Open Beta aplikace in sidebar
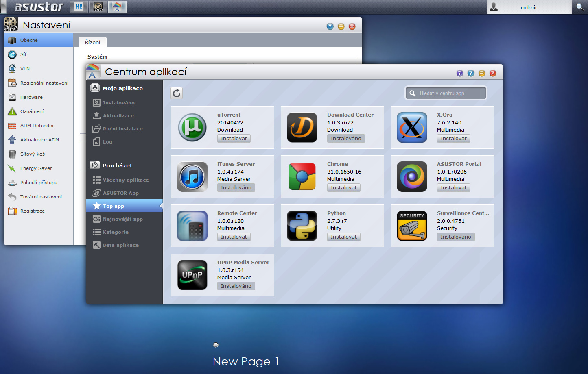Image resolution: width=588 pixels, height=374 pixels. [125, 245]
